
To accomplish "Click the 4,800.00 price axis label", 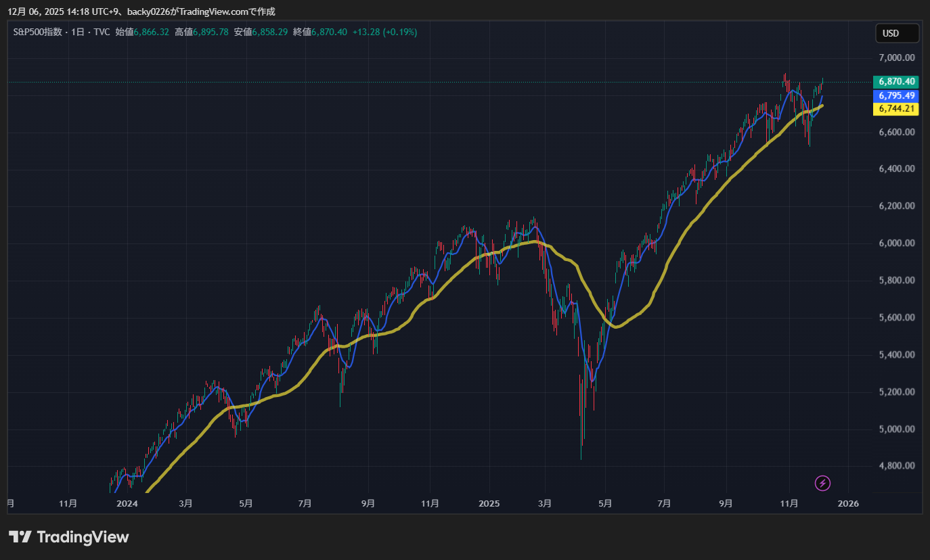I will click(x=897, y=466).
